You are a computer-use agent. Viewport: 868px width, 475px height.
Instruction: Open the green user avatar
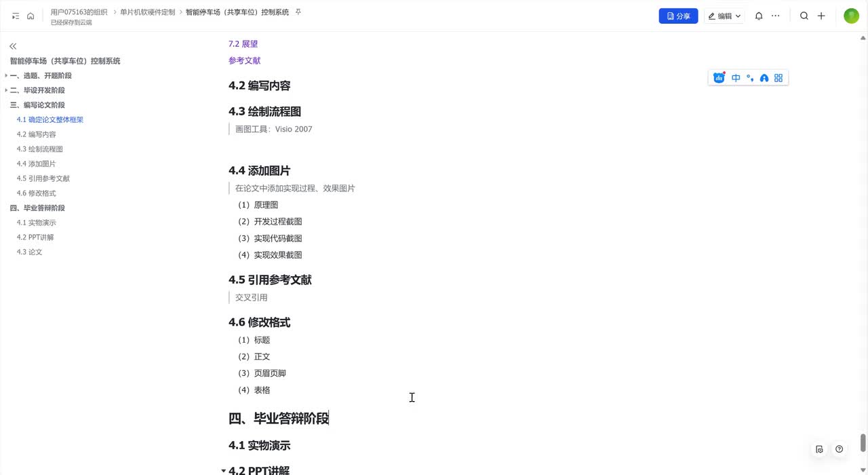click(851, 16)
